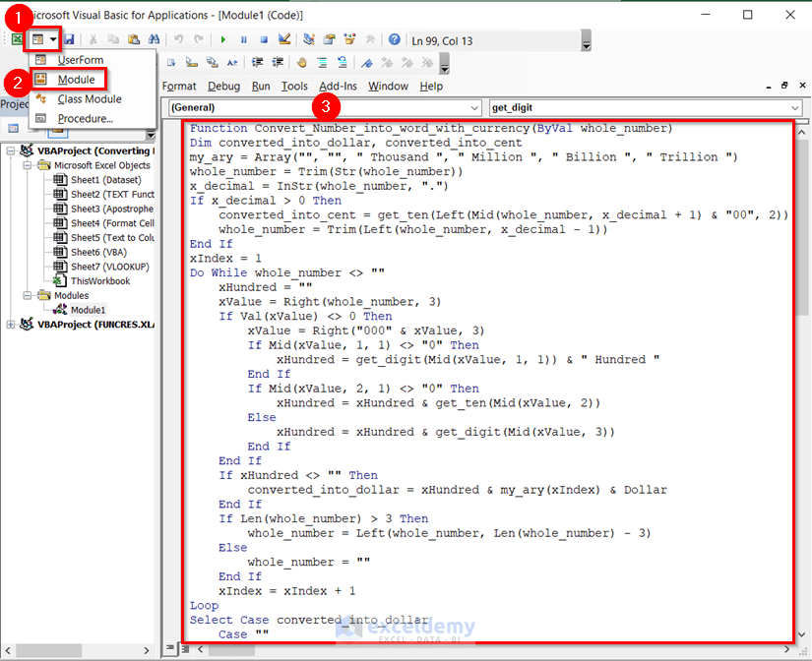Open the (General) object dropdown

(475, 107)
